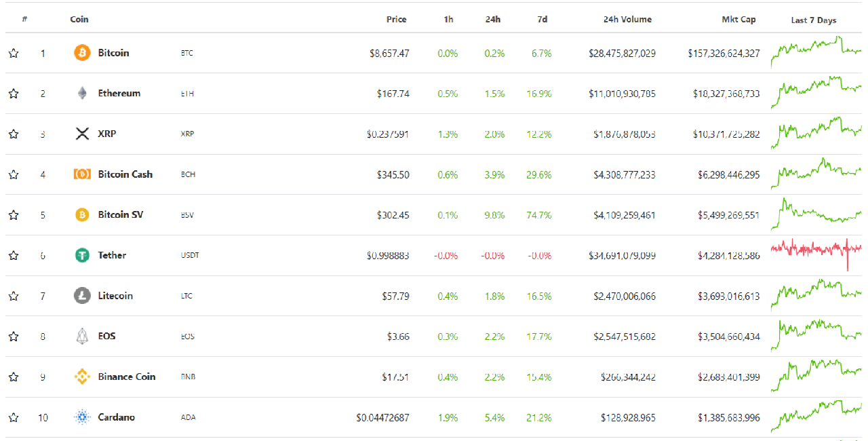Star XRP as a favorite

(x=14, y=134)
